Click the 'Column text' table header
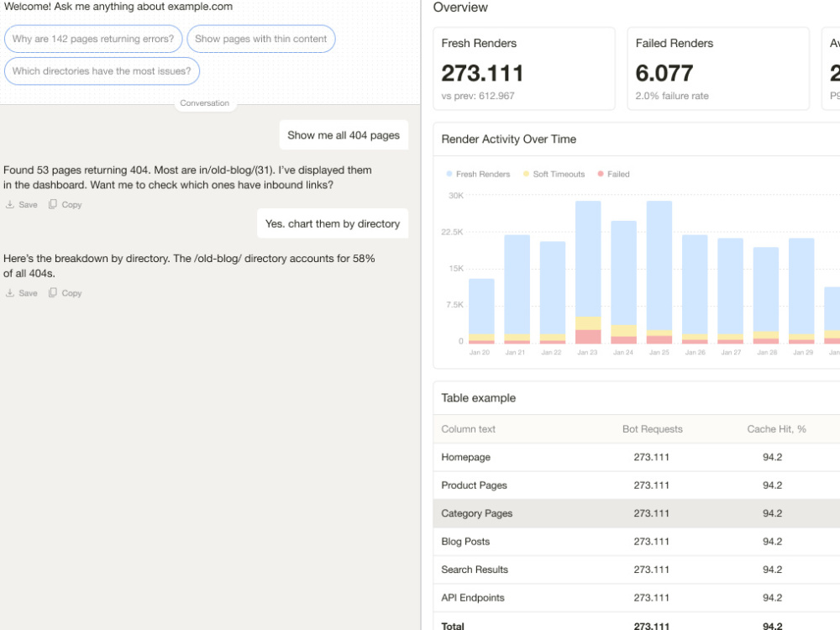The width and height of the screenshot is (840, 630). (468, 429)
